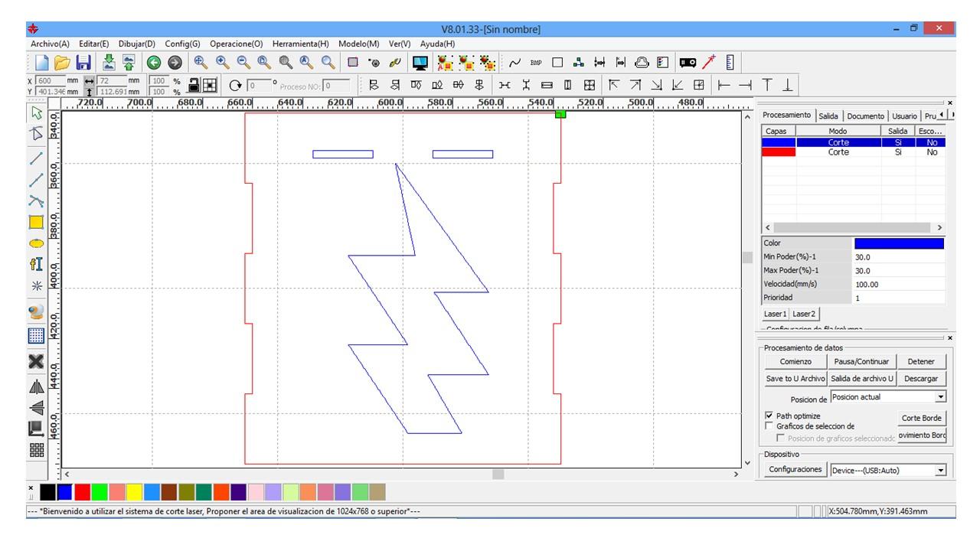Click the horizontal mirror tool
Screen dimensions: 980x551
[36, 386]
